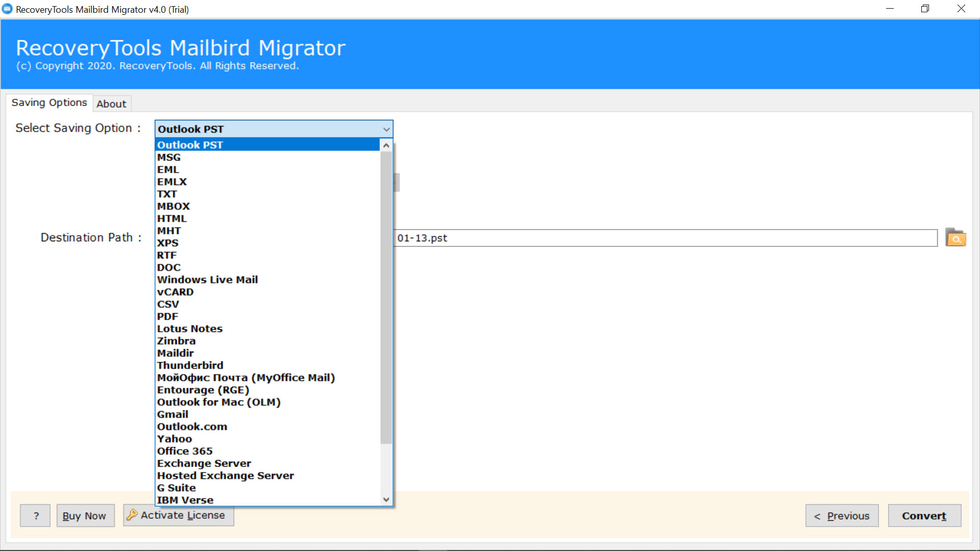
Task: Switch to the Saving Options tab
Action: pyautogui.click(x=49, y=103)
